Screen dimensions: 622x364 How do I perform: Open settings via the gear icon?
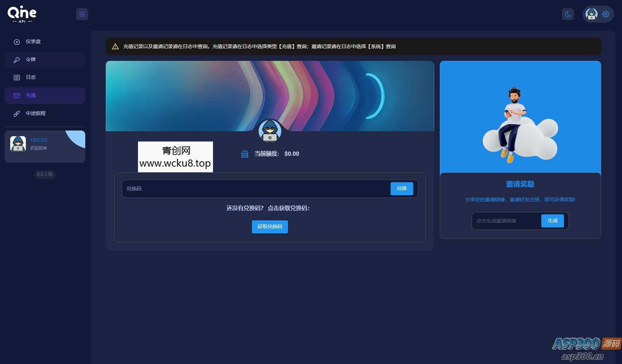coord(606,14)
